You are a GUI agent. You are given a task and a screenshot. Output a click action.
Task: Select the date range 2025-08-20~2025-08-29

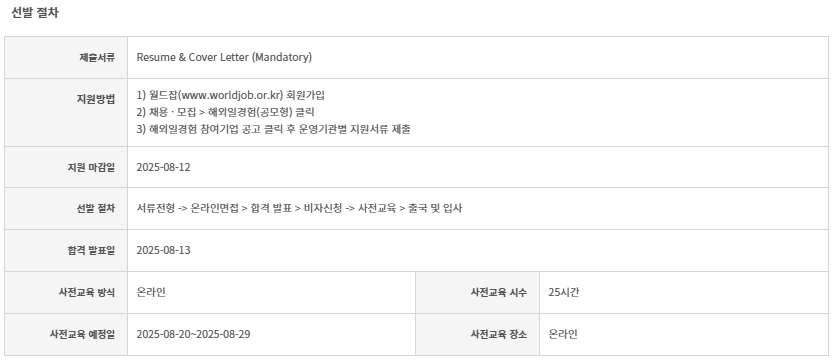[x=194, y=334]
